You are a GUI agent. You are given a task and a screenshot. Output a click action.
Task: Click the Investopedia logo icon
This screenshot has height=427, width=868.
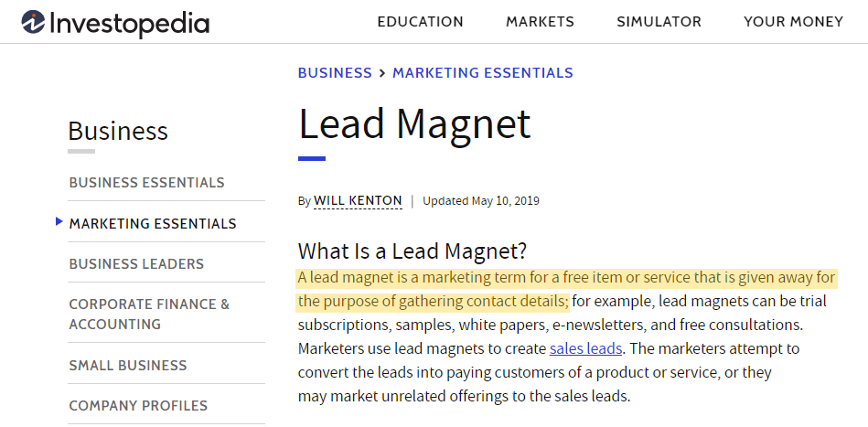[x=33, y=23]
